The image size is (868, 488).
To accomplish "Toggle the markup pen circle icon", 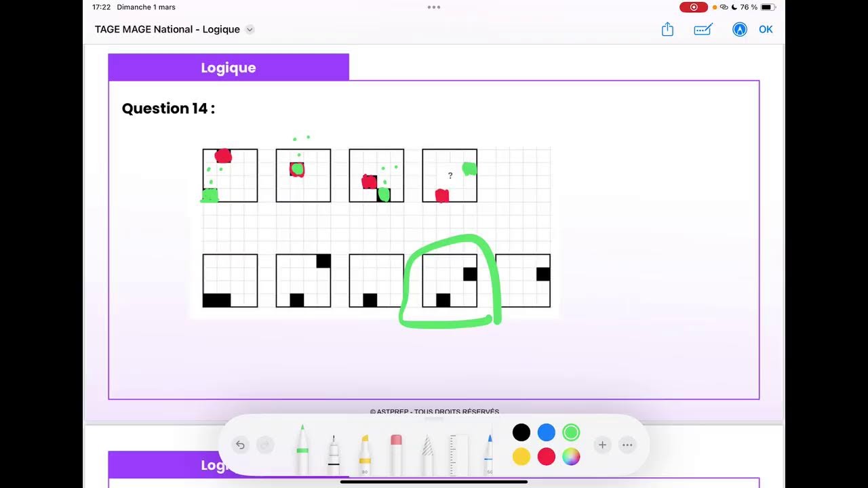I will [740, 29].
